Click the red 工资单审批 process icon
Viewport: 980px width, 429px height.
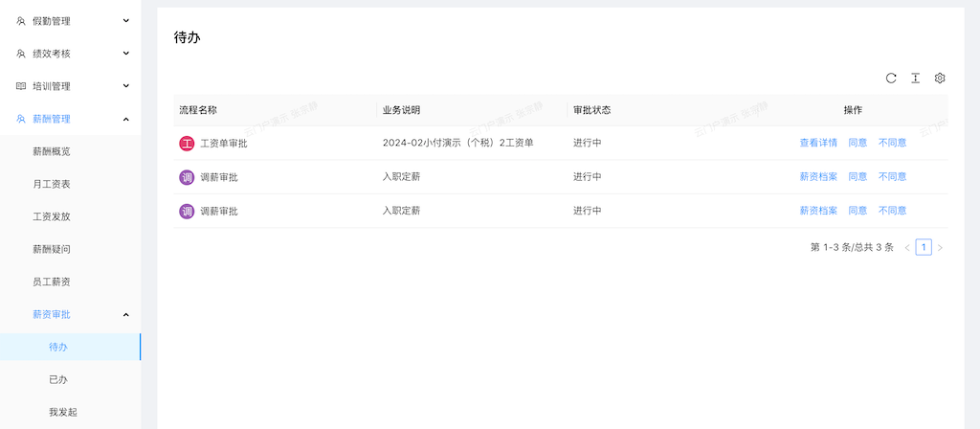[x=187, y=144]
